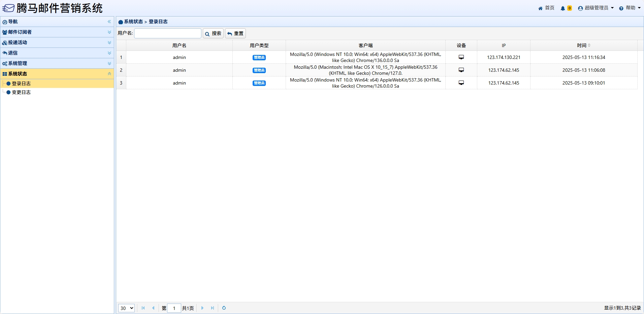Go to first page pagination icon

[143, 308]
